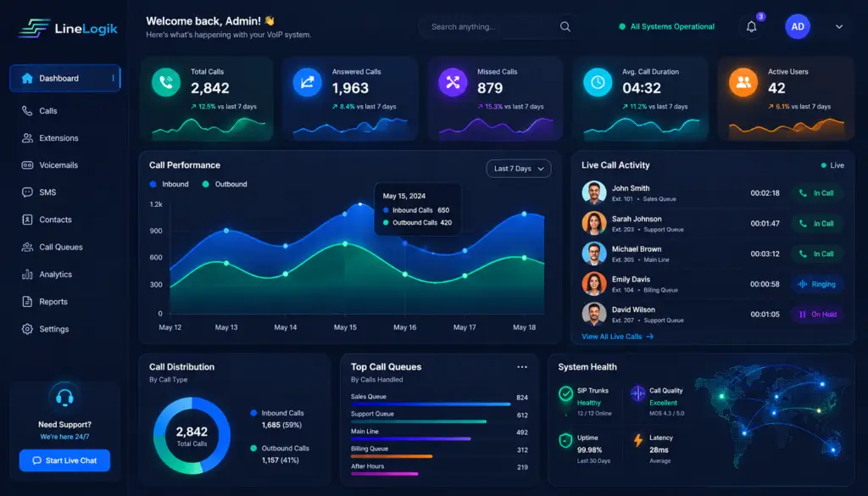Viewport: 868px width, 496px height.
Task: Click Michael Brown's 00:03:12 timer
Action: pos(765,254)
